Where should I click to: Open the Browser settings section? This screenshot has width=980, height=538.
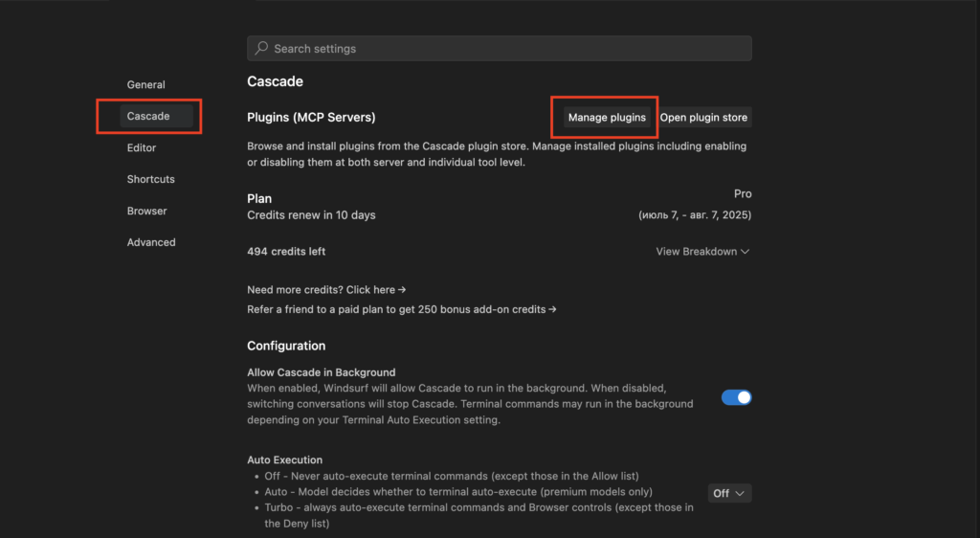(146, 212)
